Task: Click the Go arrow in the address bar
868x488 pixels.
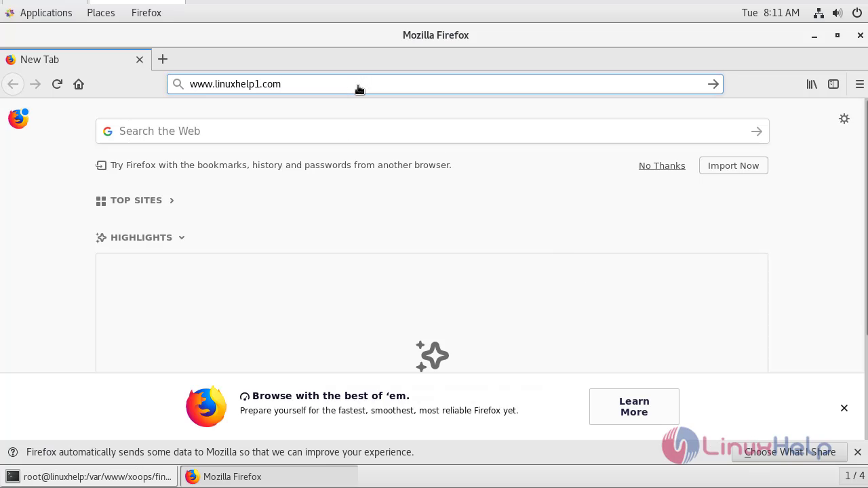Action: (713, 84)
